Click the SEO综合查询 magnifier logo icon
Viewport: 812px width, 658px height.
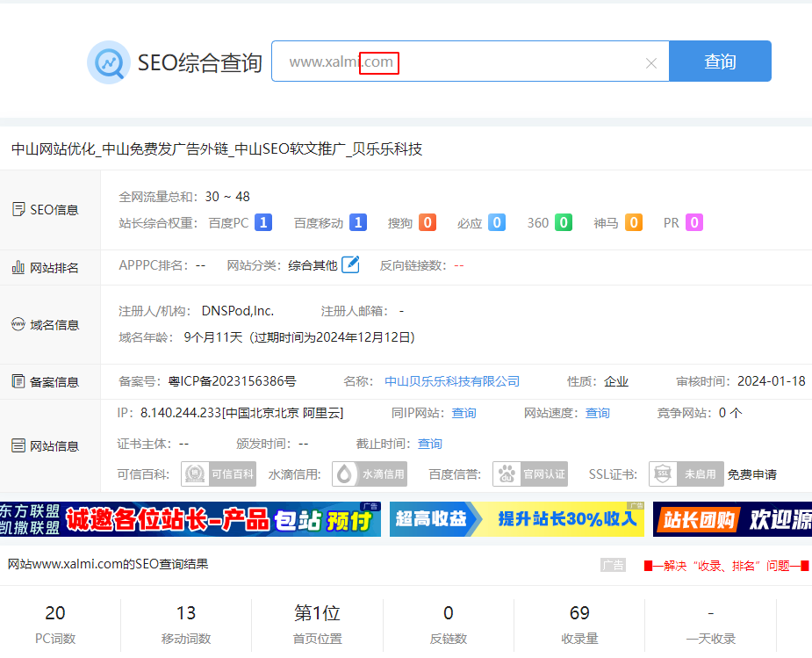click(109, 62)
